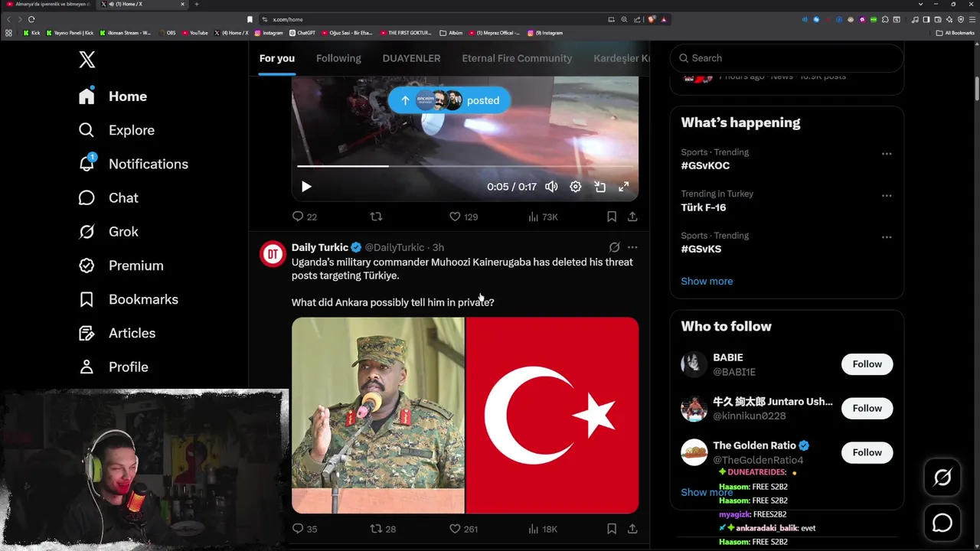Reply to Daily Turkic post with 35 replies

click(x=304, y=529)
